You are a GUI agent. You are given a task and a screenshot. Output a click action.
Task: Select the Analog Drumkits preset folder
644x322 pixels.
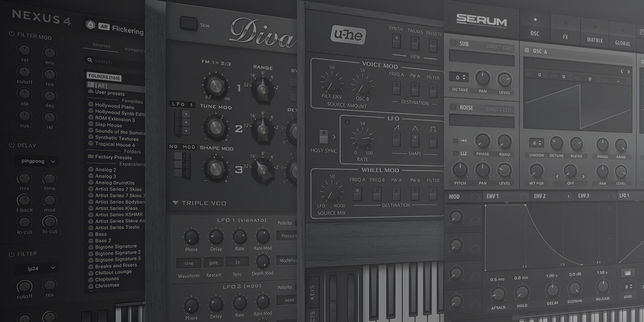click(x=115, y=183)
